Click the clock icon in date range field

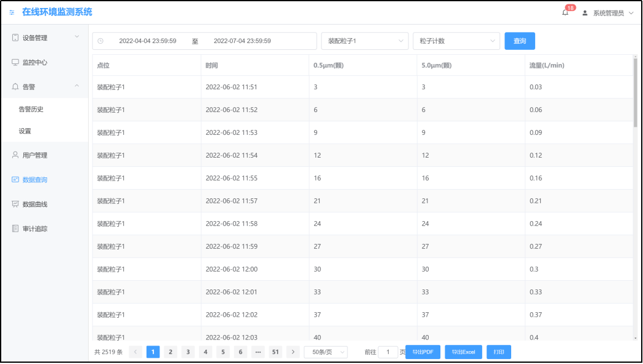click(x=100, y=41)
